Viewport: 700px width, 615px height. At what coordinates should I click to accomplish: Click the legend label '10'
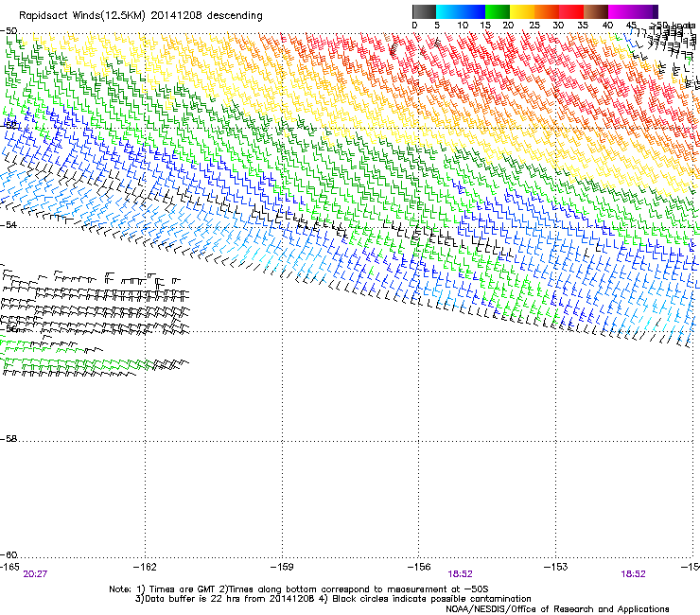[x=463, y=26]
